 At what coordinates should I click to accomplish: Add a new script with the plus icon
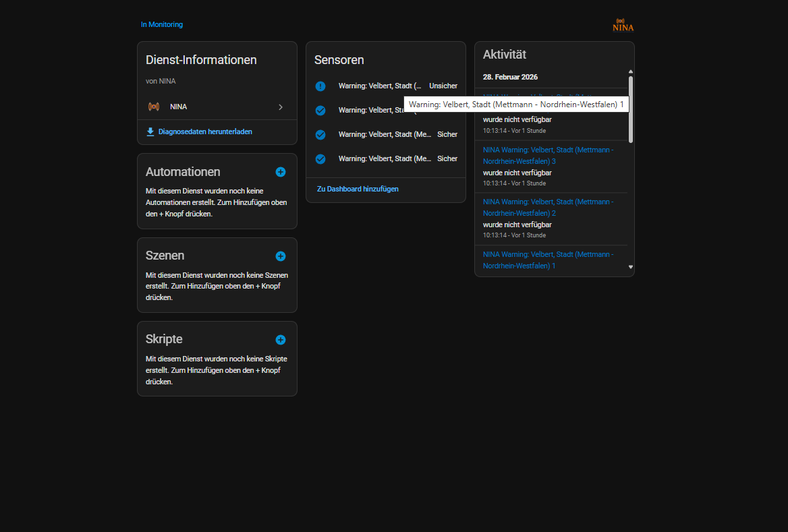click(281, 340)
